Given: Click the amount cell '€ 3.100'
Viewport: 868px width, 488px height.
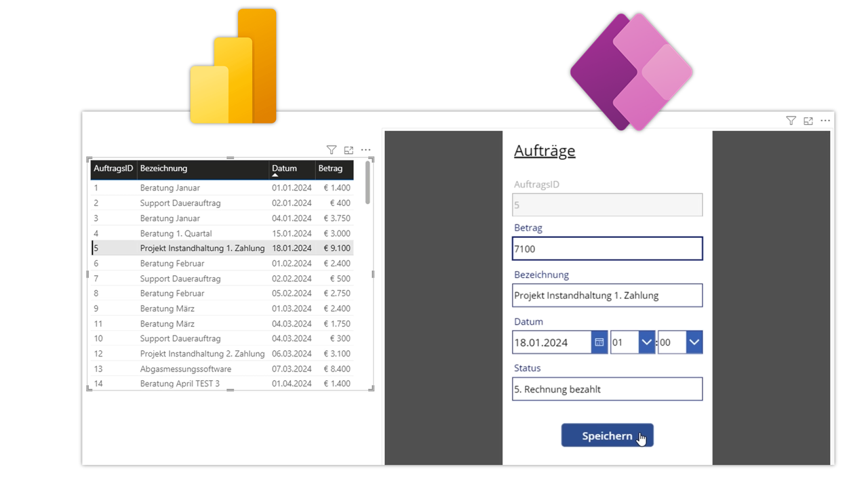Looking at the screenshot, I should click(337, 354).
